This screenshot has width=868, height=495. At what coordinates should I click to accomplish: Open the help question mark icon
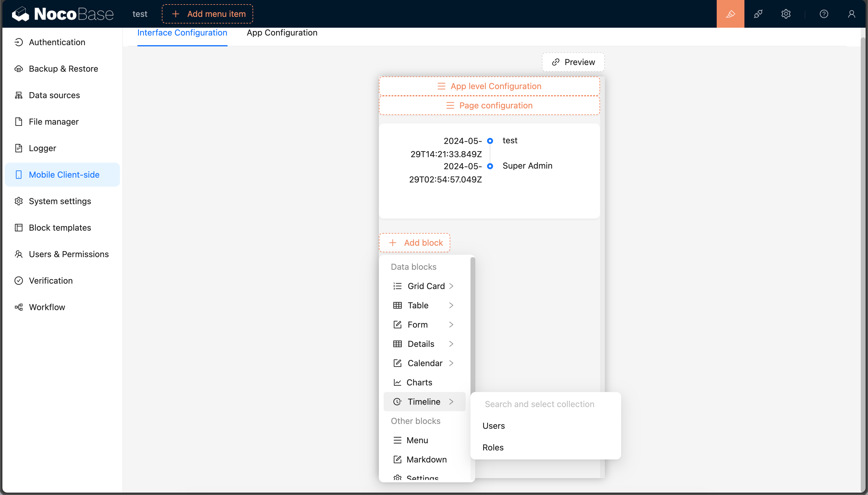click(x=824, y=14)
